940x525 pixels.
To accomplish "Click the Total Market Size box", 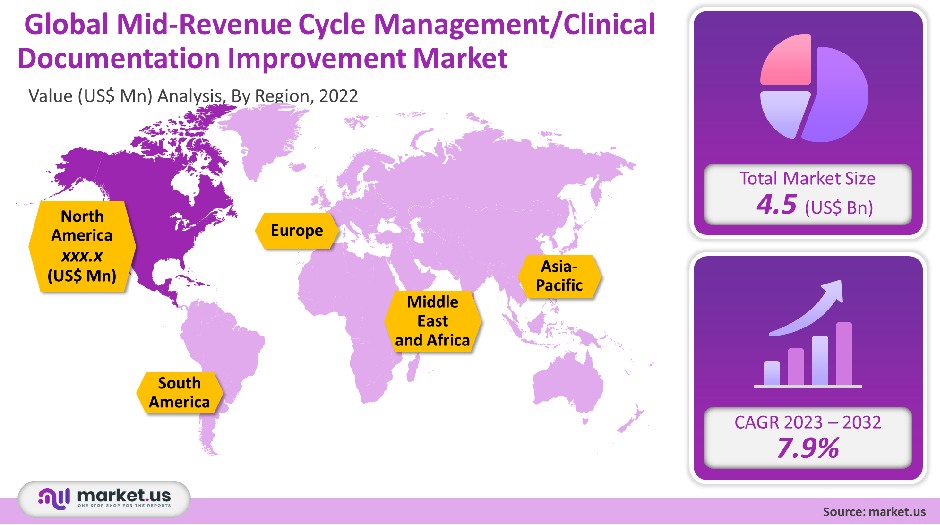I will tap(806, 194).
